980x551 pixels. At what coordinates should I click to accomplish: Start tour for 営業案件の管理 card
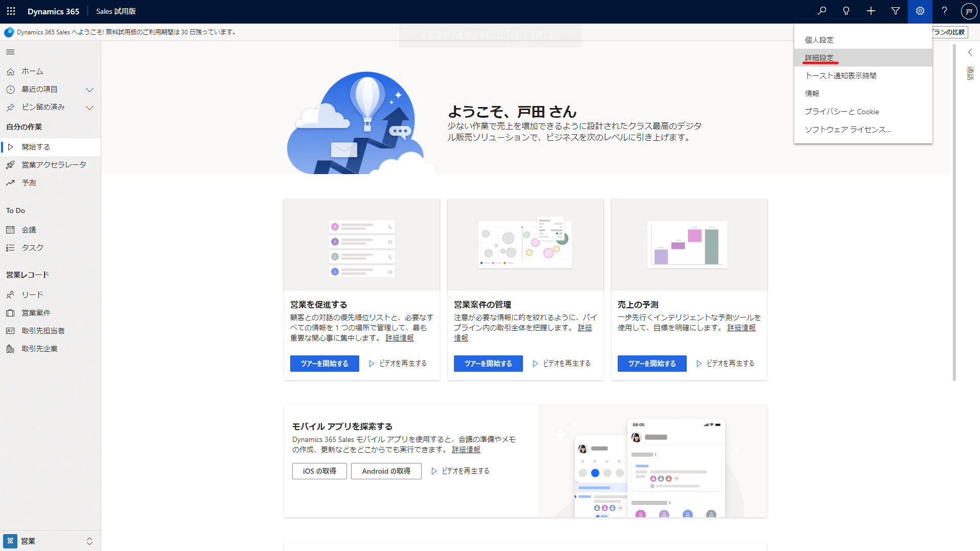(x=488, y=364)
